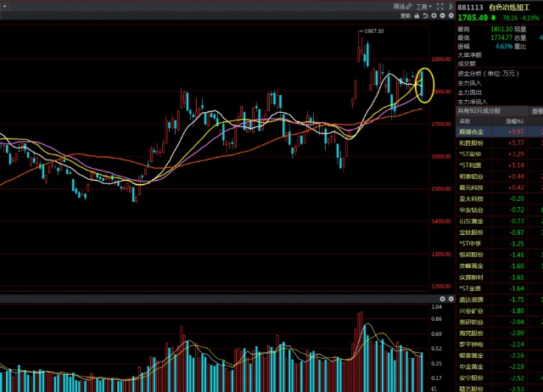Sort by 涨幅% column header
The image size is (543, 392).
(515, 121)
